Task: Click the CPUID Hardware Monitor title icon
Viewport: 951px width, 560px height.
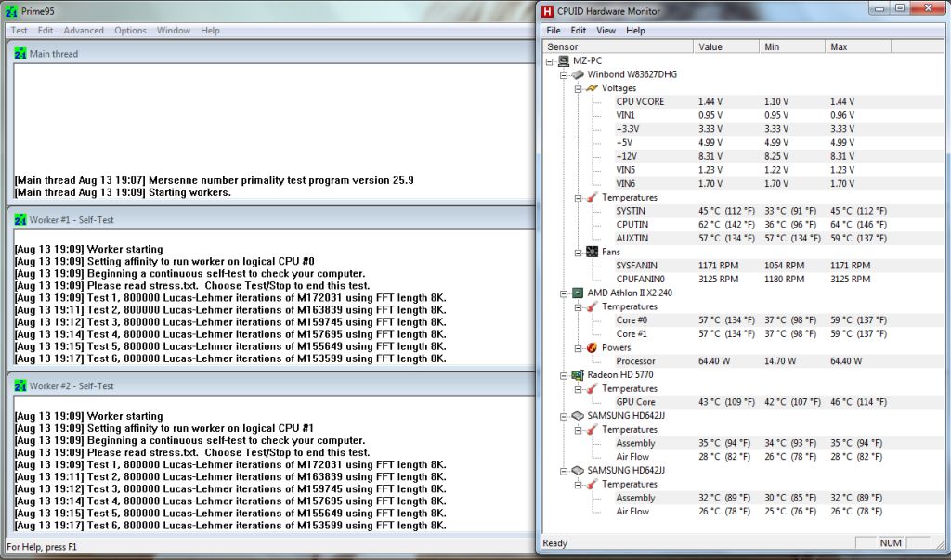Action: (548, 11)
